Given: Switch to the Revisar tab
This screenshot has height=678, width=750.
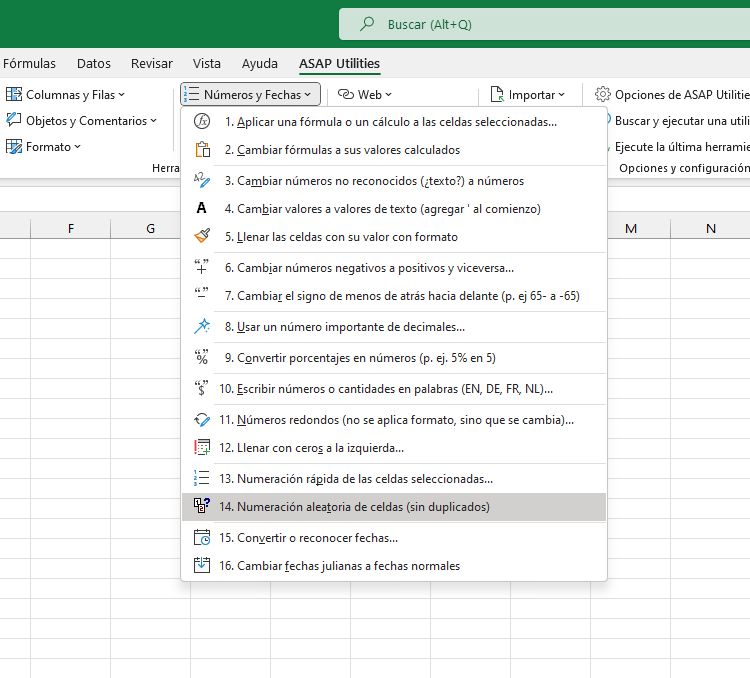Looking at the screenshot, I should [x=152, y=63].
